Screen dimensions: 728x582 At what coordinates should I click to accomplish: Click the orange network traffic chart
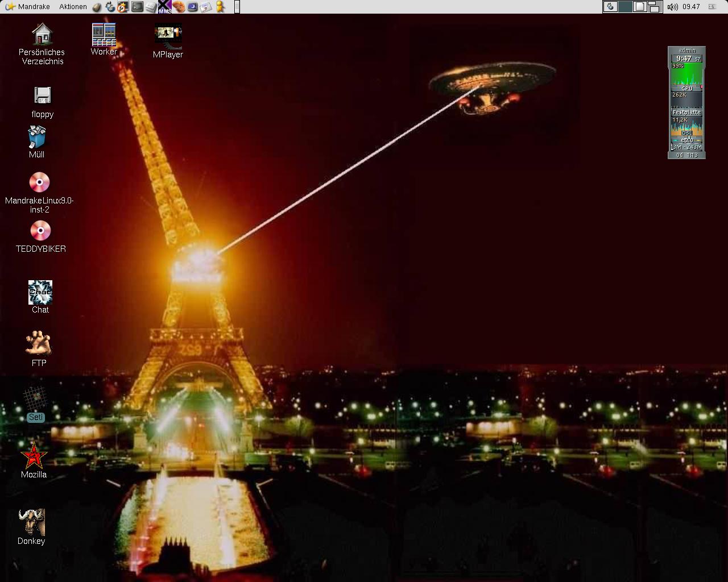pos(687,126)
